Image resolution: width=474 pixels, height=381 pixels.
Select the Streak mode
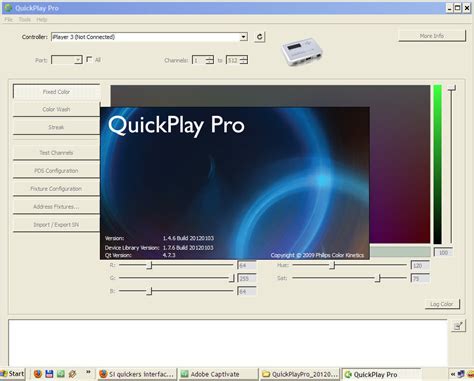[56, 127]
